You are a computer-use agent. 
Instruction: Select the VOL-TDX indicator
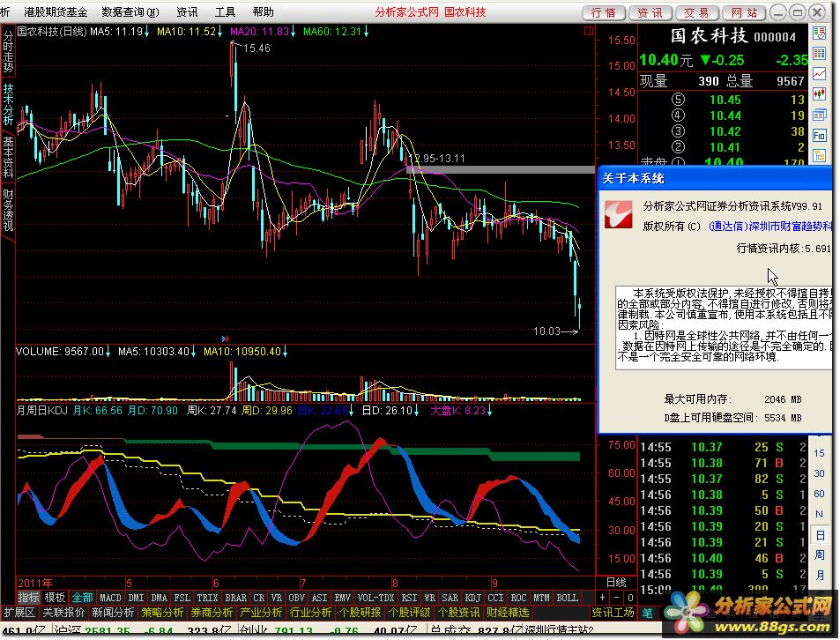coord(375,598)
